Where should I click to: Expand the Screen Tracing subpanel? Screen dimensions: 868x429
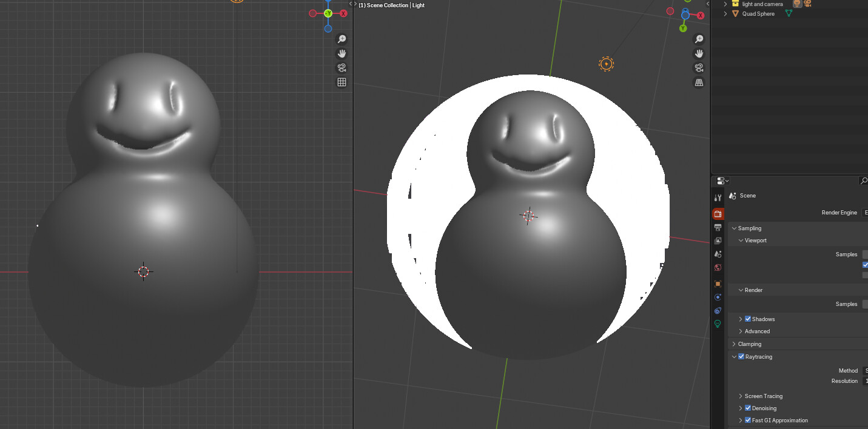[741, 396]
